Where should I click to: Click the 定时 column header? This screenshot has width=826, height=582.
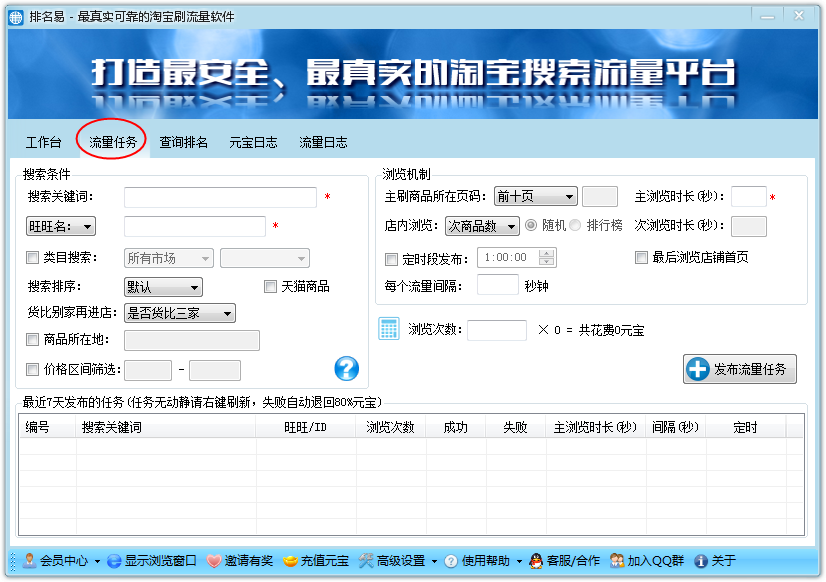click(745, 427)
